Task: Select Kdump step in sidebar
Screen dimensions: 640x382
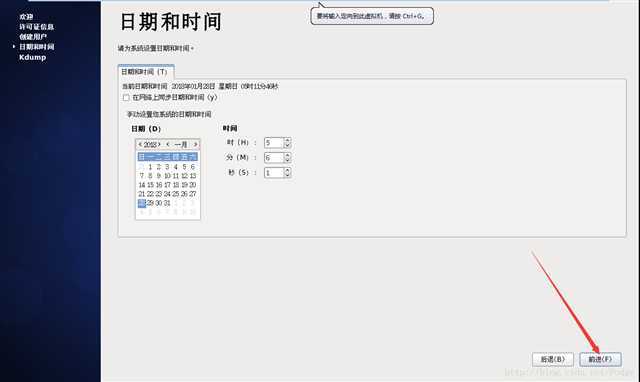Action: tap(32, 57)
